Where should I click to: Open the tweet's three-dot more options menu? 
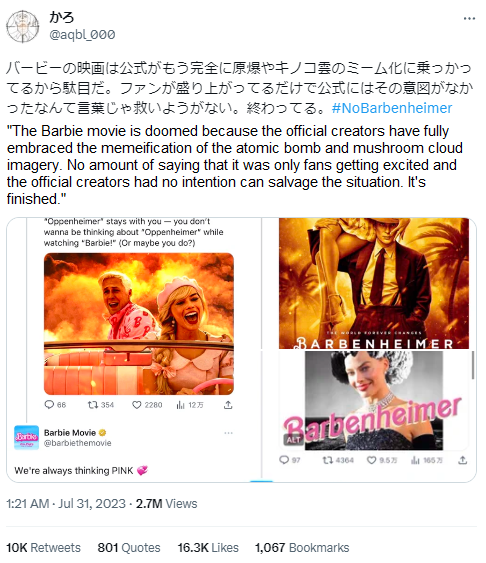469,19
